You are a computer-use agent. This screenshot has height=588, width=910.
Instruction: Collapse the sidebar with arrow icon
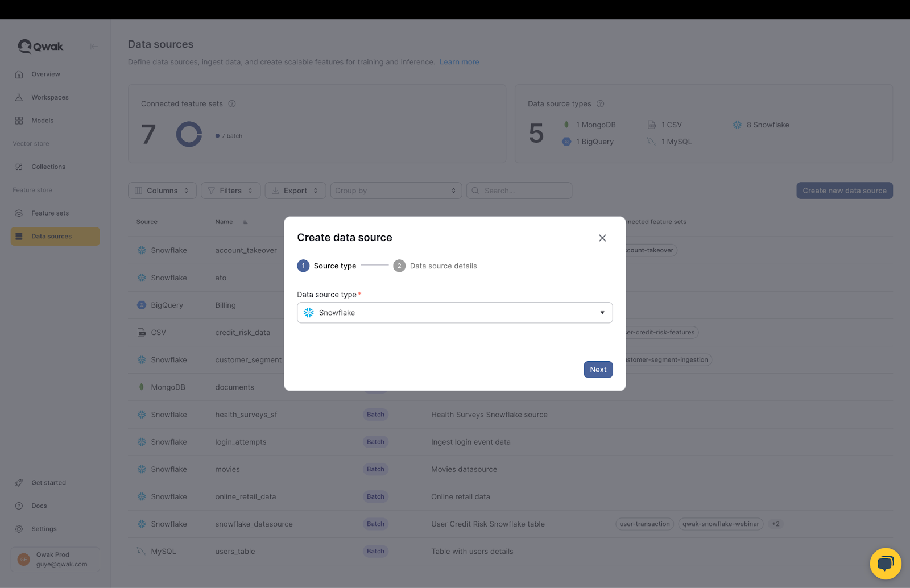coord(94,47)
